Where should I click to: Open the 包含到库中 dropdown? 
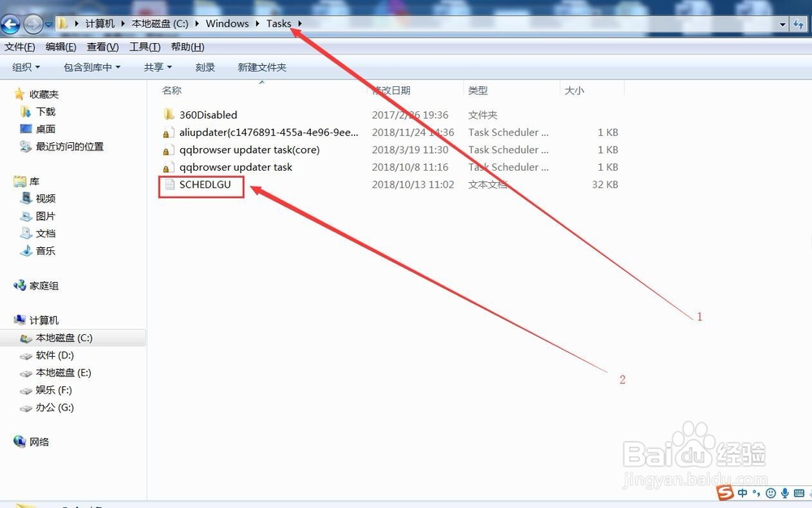[92, 67]
